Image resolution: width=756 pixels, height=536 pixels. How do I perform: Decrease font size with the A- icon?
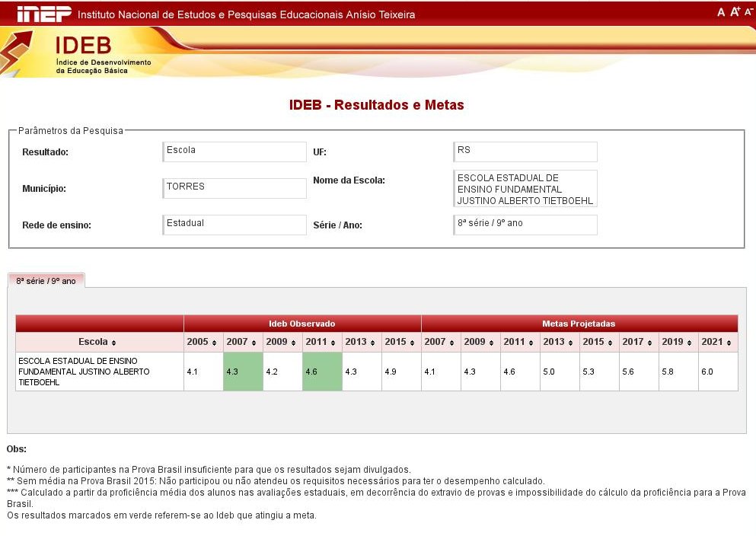[748, 11]
